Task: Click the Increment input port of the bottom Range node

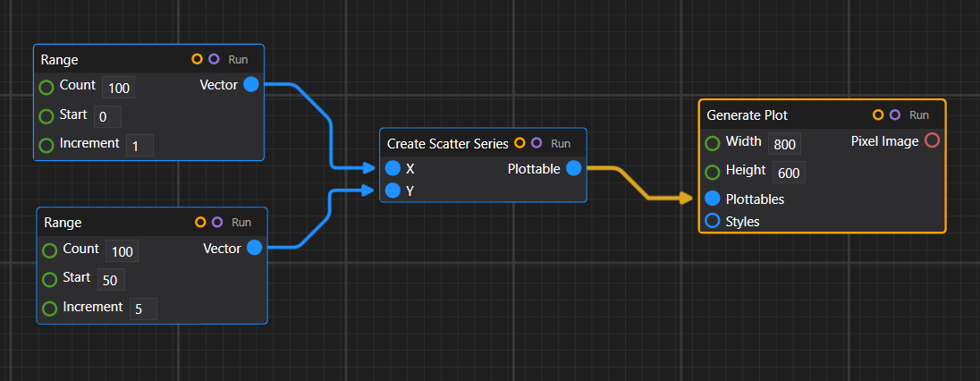Action: (x=49, y=309)
